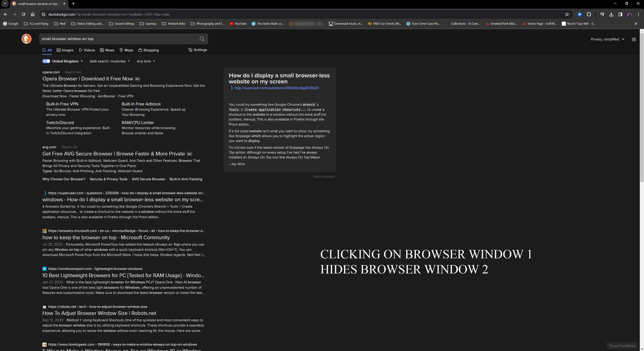Open the 'Artwork links' bookmark folder

coord(174,24)
